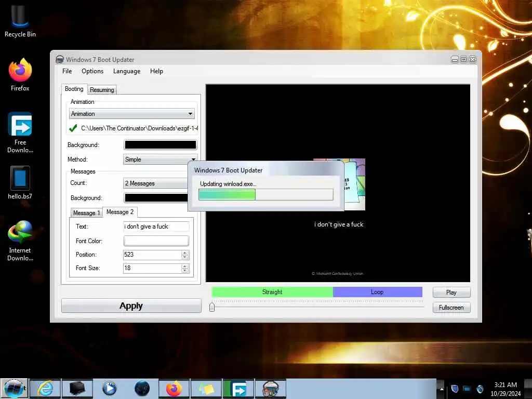This screenshot has height=399, width=532.
Task: Open Internet Explorer from the taskbar
Action: tap(45, 389)
